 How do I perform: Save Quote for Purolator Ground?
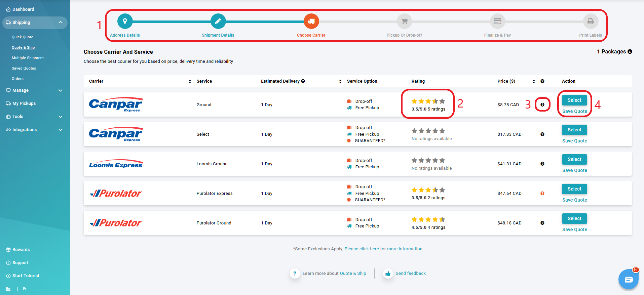tap(575, 229)
